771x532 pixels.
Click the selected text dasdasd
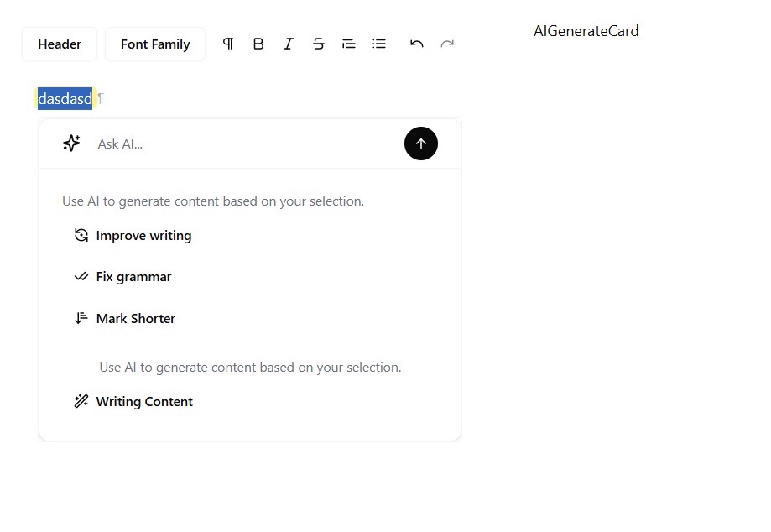tap(65, 99)
